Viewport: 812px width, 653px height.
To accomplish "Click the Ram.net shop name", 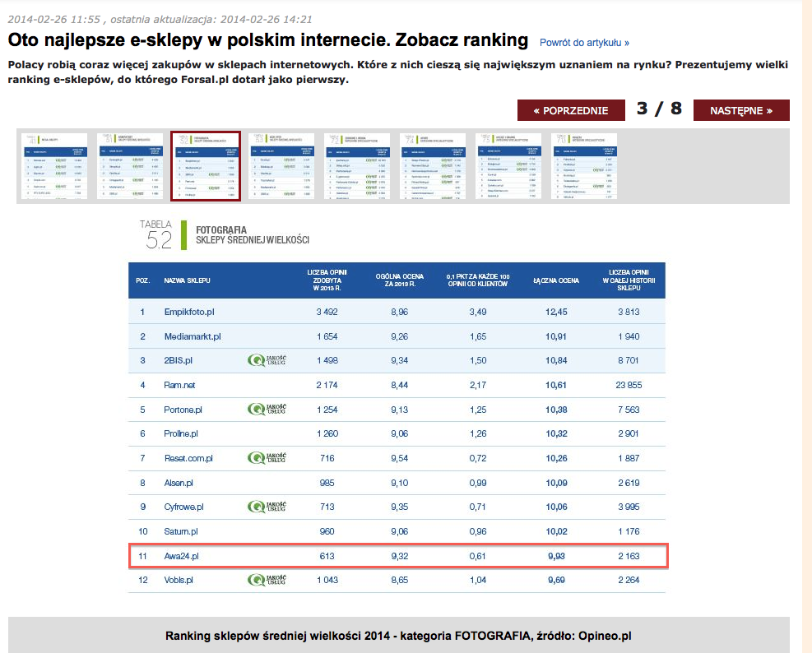I will 179,385.
